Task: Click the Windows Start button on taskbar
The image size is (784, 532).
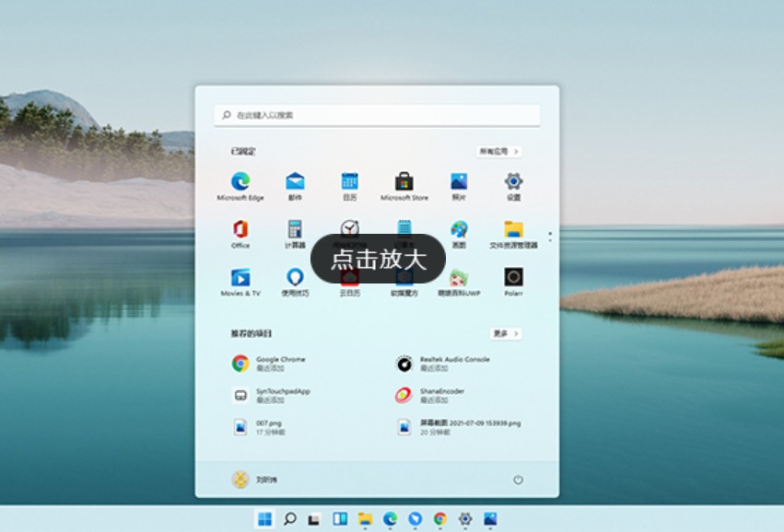Action: click(264, 519)
